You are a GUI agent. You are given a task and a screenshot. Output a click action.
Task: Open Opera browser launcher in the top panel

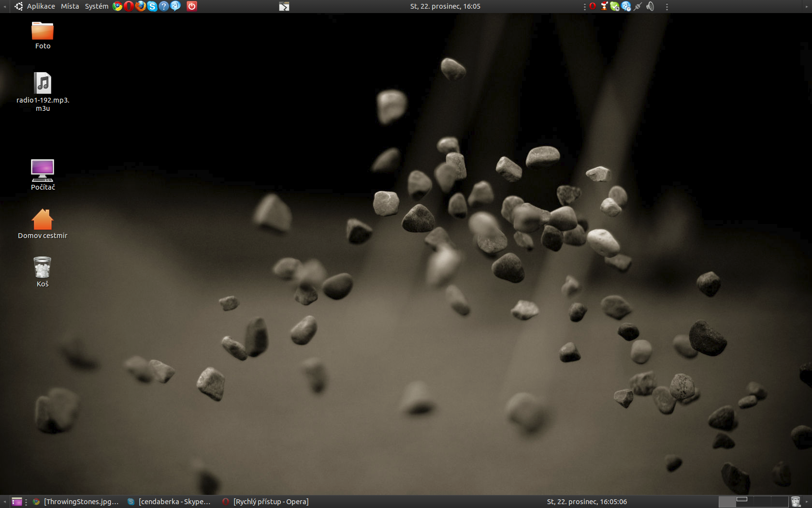click(129, 6)
